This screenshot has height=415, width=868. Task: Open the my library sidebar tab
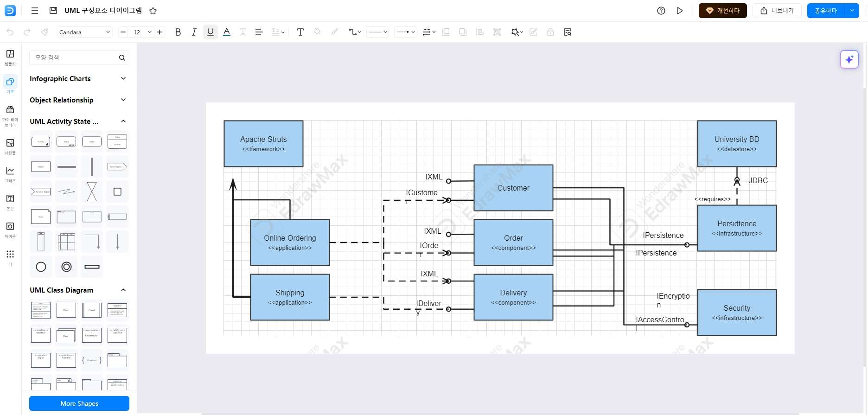pos(10,115)
